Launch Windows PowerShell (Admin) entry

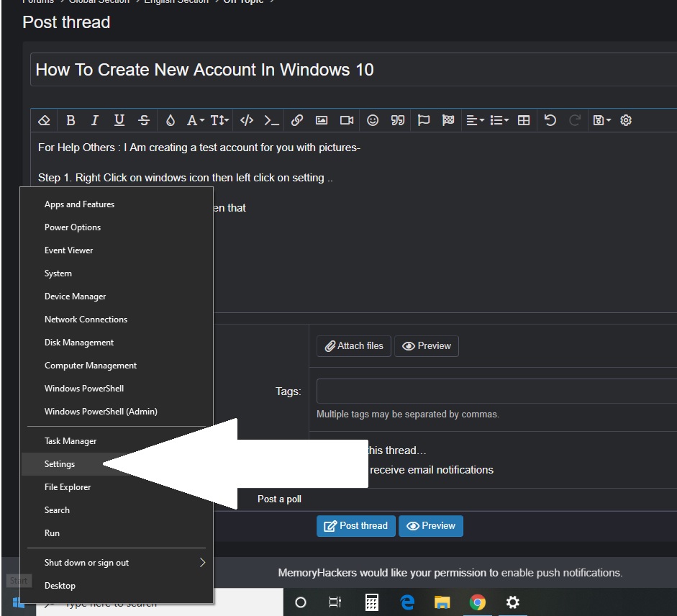(117, 411)
